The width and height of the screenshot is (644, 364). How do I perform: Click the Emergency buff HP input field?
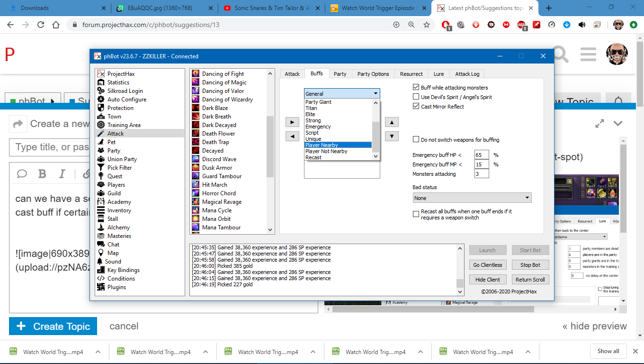pyautogui.click(x=481, y=155)
